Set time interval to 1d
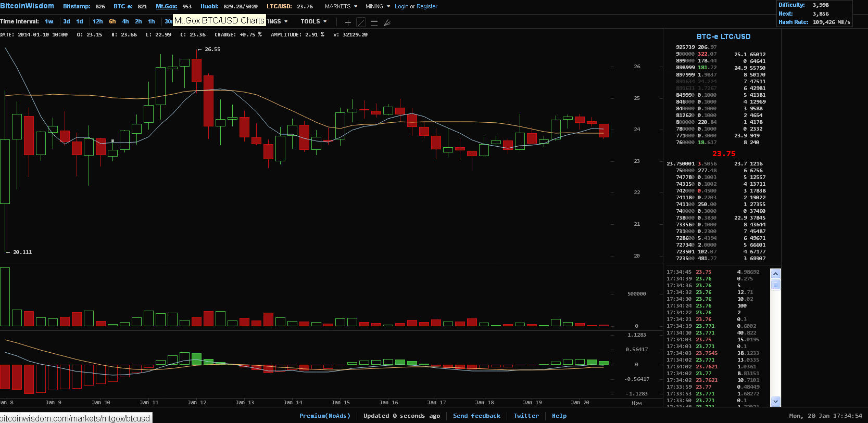Viewport: 868px width, 423px height. (80, 21)
